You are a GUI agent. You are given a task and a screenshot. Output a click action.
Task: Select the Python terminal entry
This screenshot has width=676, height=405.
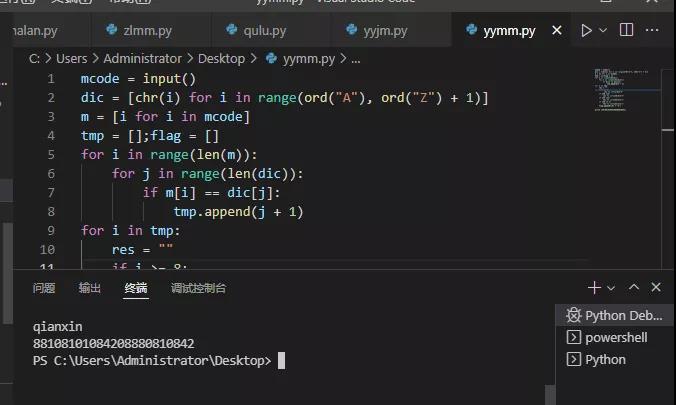coord(614,359)
